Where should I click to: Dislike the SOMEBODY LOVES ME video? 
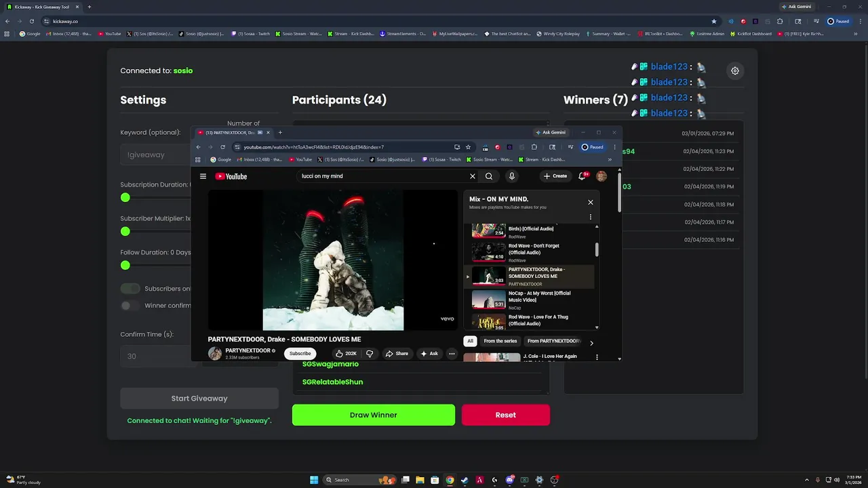[x=370, y=353]
